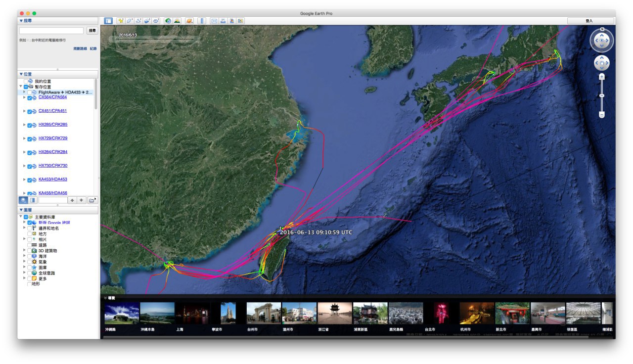The height and width of the screenshot is (364, 633).
Task: Click the Record a Tour toolbar icon
Action: point(156,21)
